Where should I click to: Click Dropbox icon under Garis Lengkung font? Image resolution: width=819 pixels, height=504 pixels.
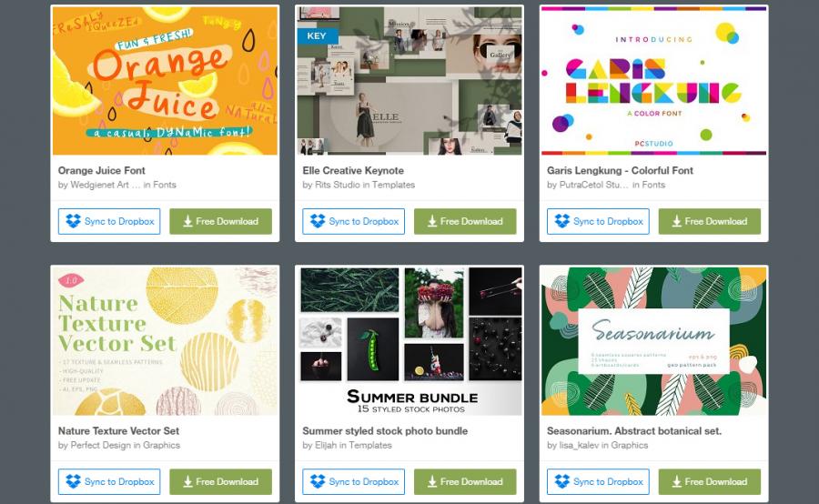[562, 221]
